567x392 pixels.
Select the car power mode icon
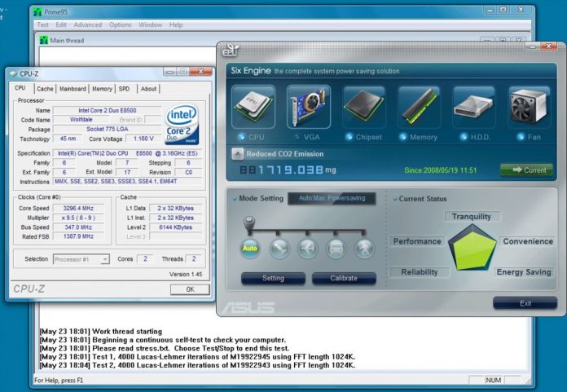(x=336, y=249)
